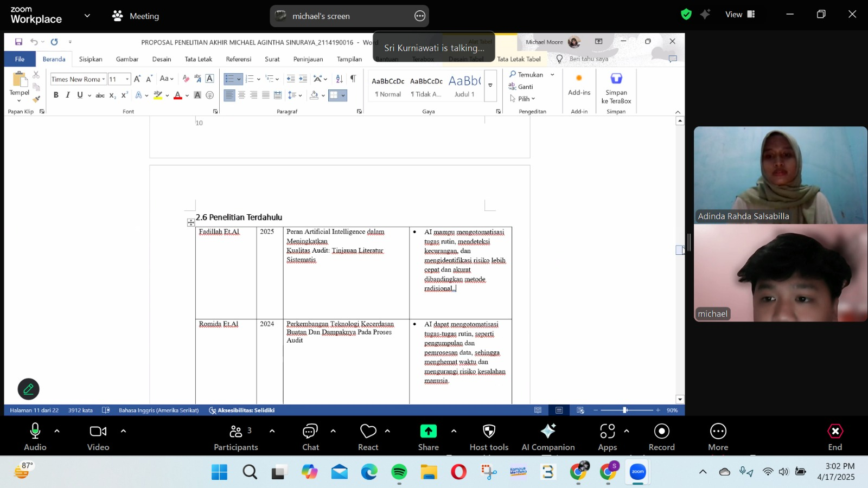Image resolution: width=868 pixels, height=488 pixels.
Task: Toggle show paragraph marks button
Action: click(353, 79)
